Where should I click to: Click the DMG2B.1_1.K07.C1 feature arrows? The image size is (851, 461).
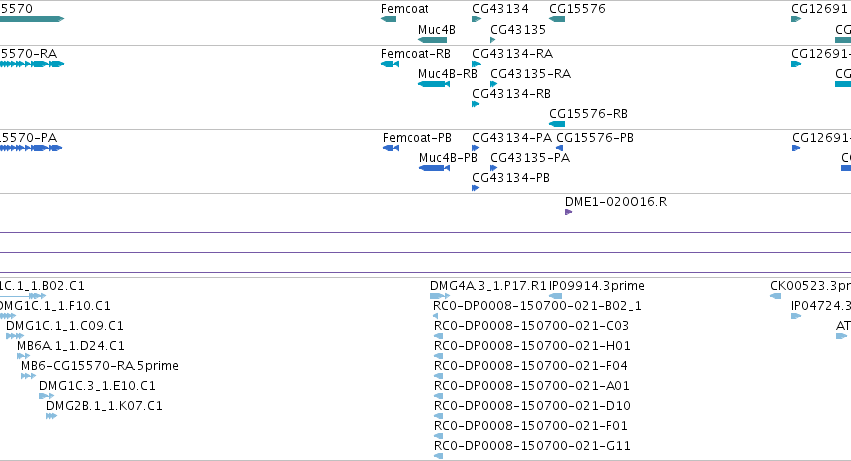point(52,416)
